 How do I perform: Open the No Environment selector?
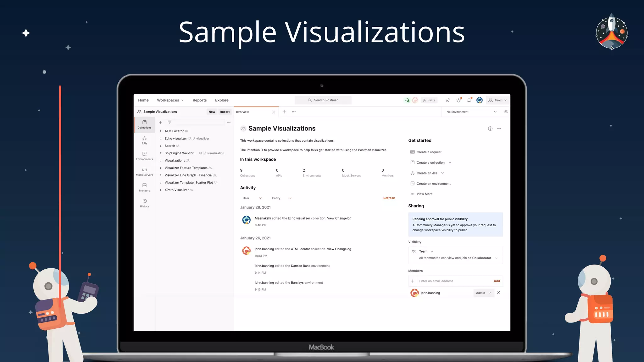(471, 112)
